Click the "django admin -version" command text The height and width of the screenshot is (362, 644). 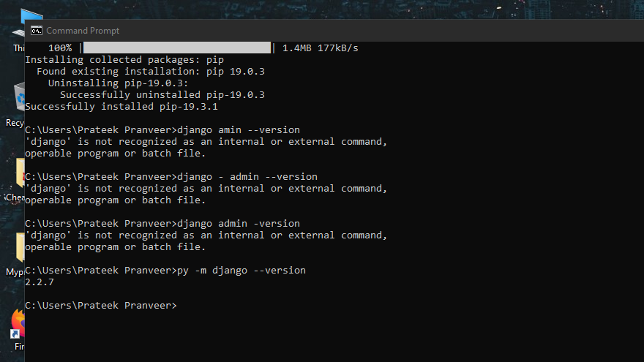[239, 223]
